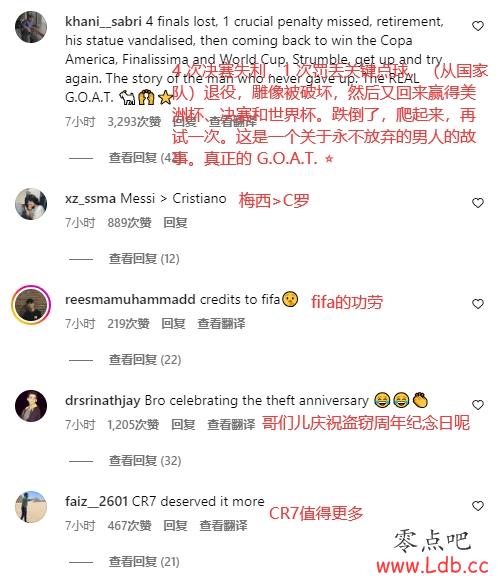This screenshot has height=576, width=498.
Task: View reesmamuhammadd's story ring avatar
Action: 31,305
